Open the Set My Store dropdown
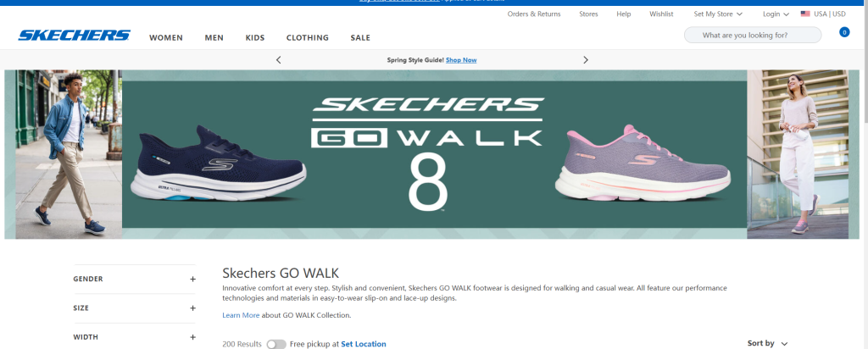 tap(718, 14)
